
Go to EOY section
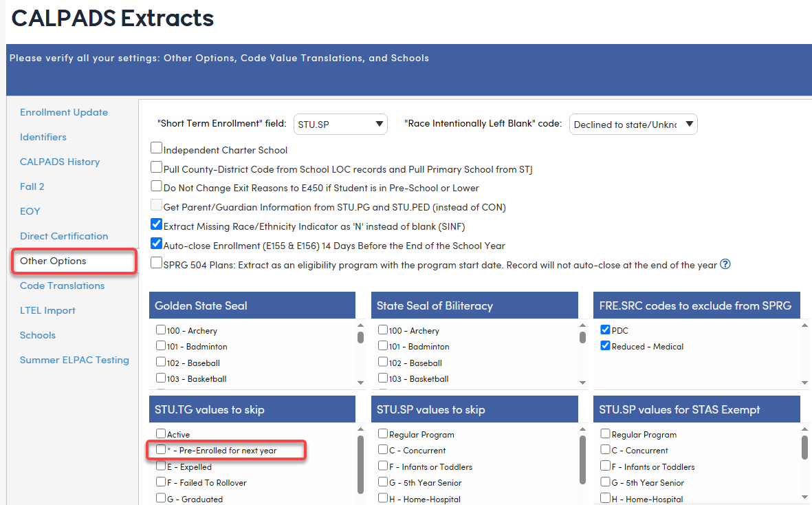coord(30,211)
